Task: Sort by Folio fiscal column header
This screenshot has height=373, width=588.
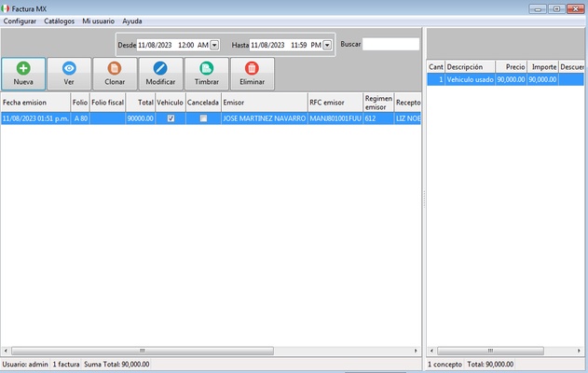Action: (107, 103)
